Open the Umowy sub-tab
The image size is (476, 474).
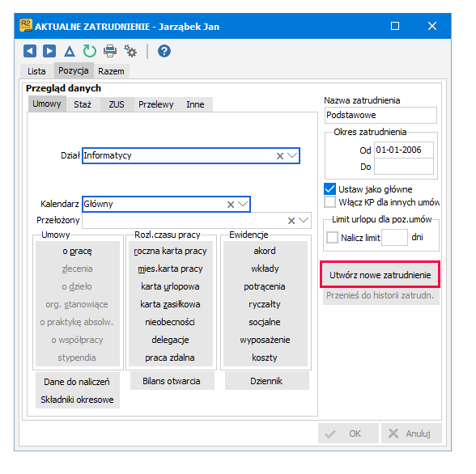click(47, 104)
